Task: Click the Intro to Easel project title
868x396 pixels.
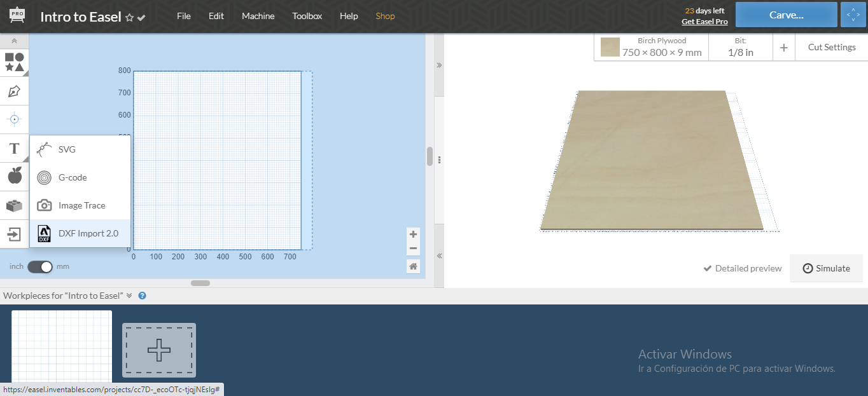Action: (81, 17)
